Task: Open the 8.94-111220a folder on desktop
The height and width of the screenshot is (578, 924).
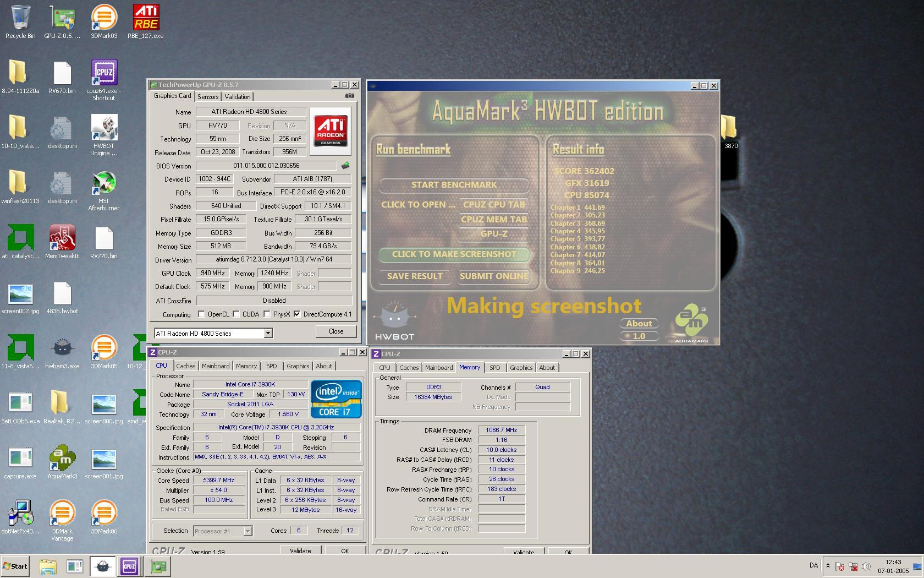Action: pos(20,77)
